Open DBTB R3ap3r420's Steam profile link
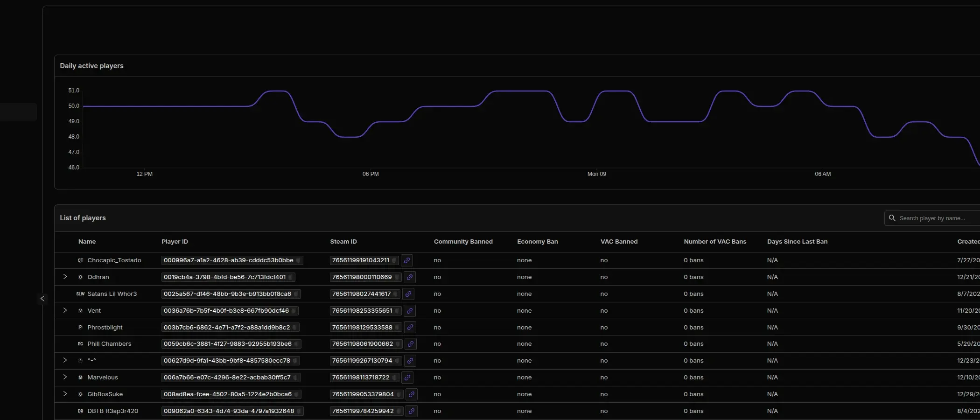Screen dimensions: 980x420 (411, 411)
